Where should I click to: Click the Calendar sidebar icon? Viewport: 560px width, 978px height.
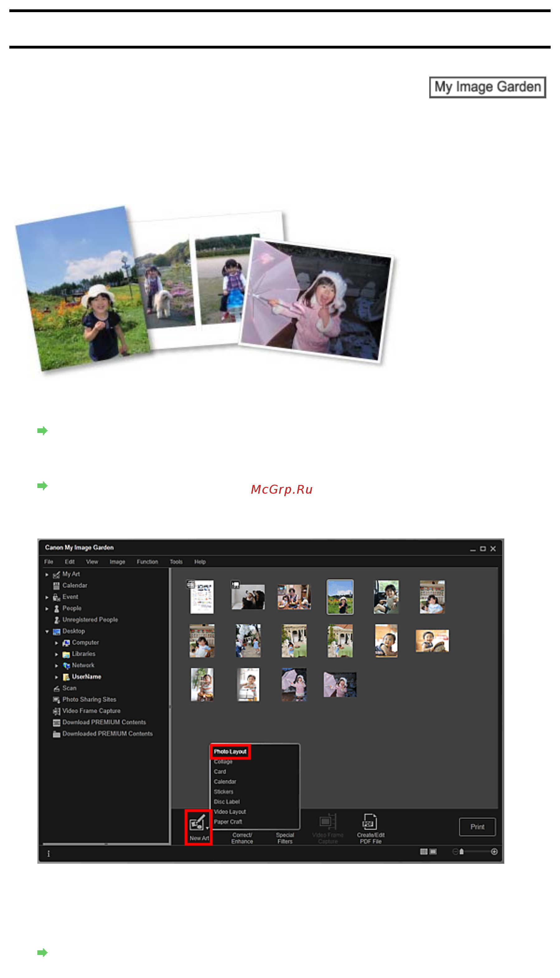click(56, 586)
